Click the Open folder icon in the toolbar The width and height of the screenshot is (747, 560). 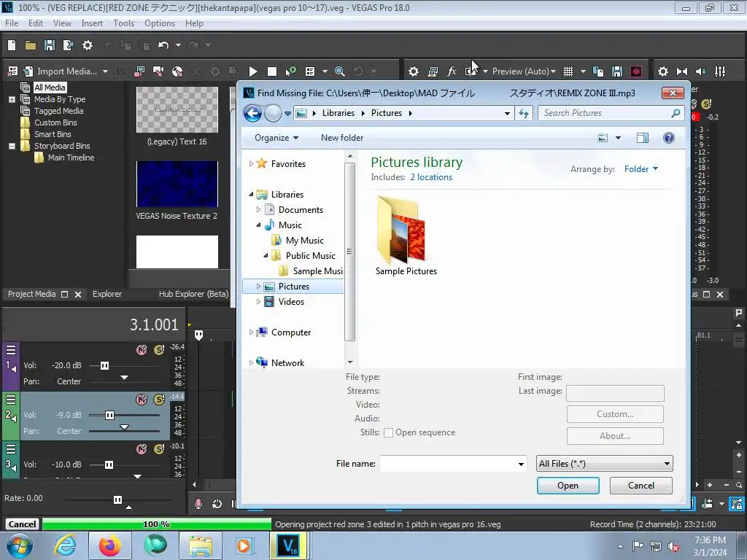coord(31,45)
